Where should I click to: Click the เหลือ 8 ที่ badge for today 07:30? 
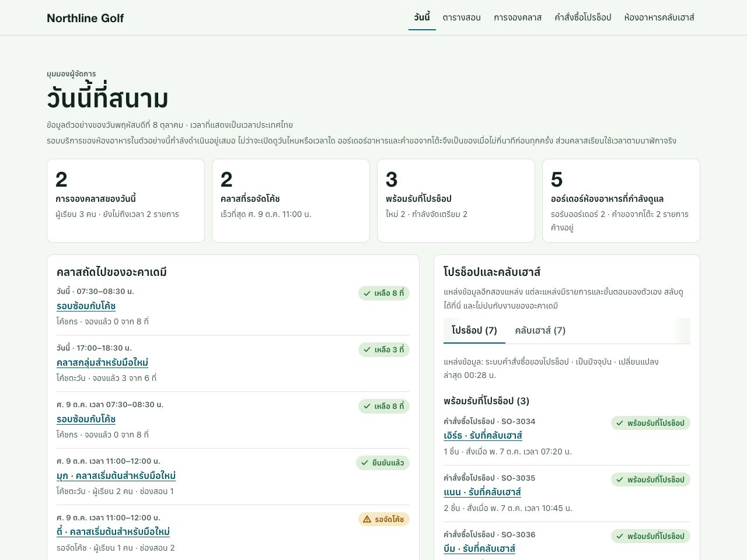pyautogui.click(x=384, y=293)
